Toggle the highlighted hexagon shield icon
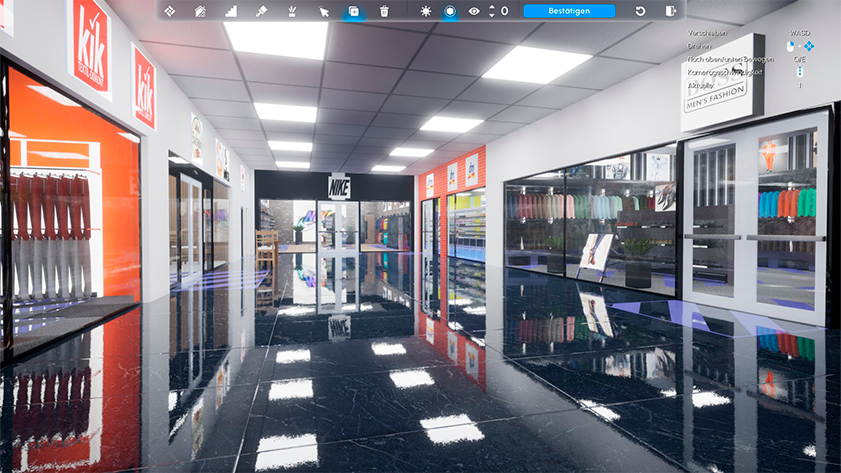This screenshot has height=473, width=841. tap(450, 11)
